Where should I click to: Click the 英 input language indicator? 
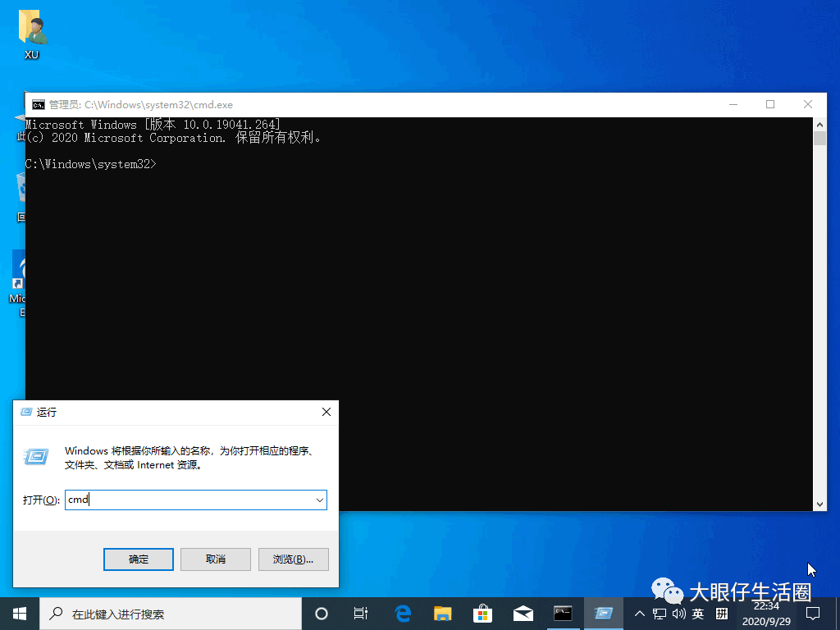tap(697, 614)
